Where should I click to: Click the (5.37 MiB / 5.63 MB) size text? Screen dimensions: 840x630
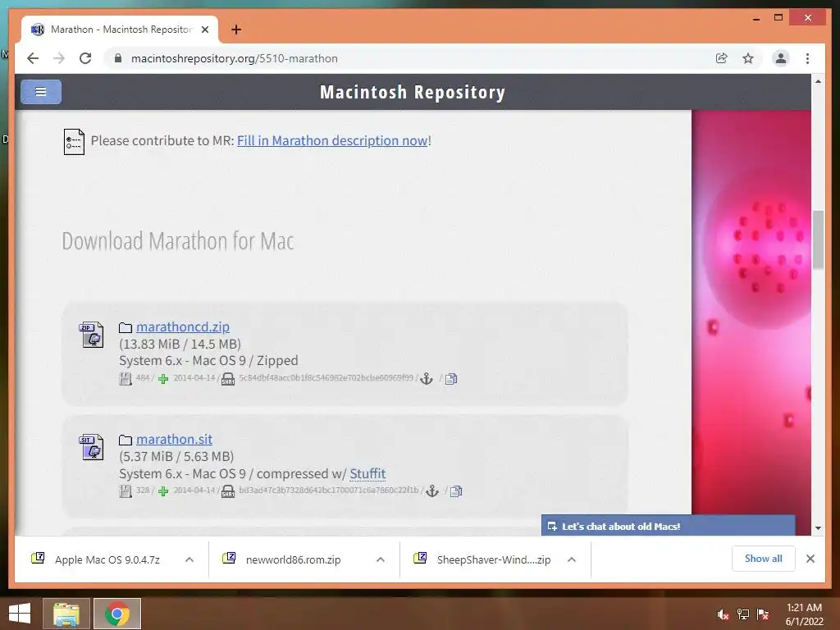pyautogui.click(x=176, y=456)
